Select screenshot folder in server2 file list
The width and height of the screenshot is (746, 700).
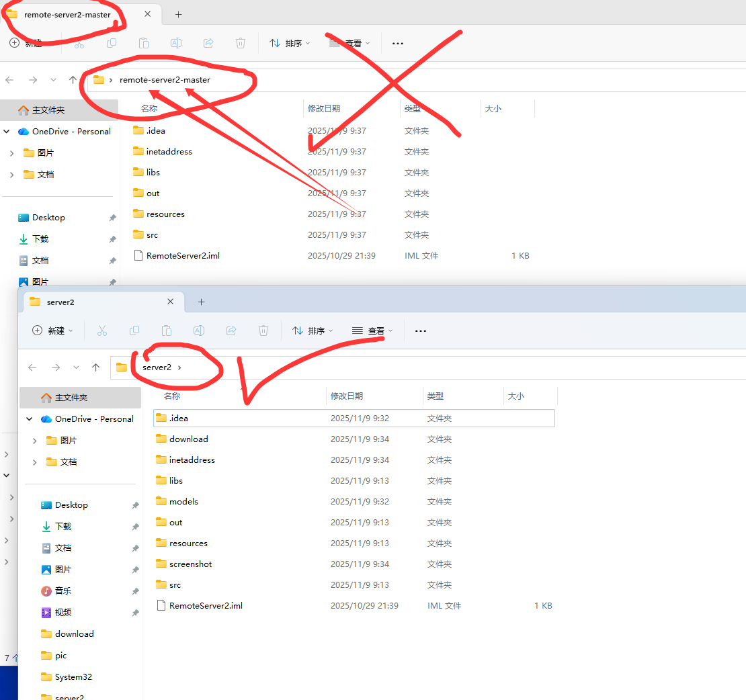coord(354,564)
